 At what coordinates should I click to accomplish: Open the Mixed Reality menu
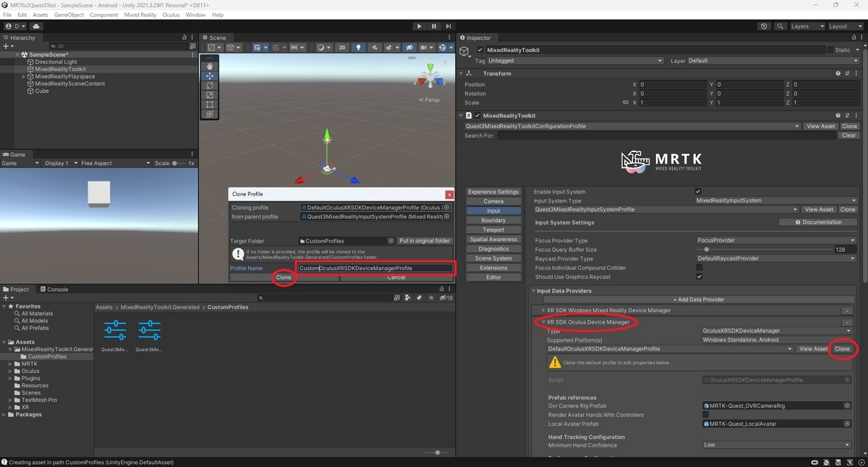(141, 14)
